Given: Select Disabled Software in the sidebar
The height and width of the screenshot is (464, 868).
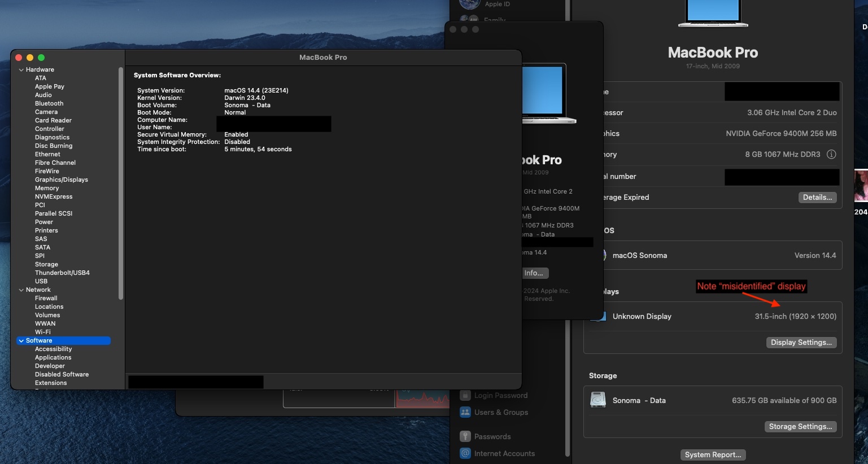Looking at the screenshot, I should 62,375.
